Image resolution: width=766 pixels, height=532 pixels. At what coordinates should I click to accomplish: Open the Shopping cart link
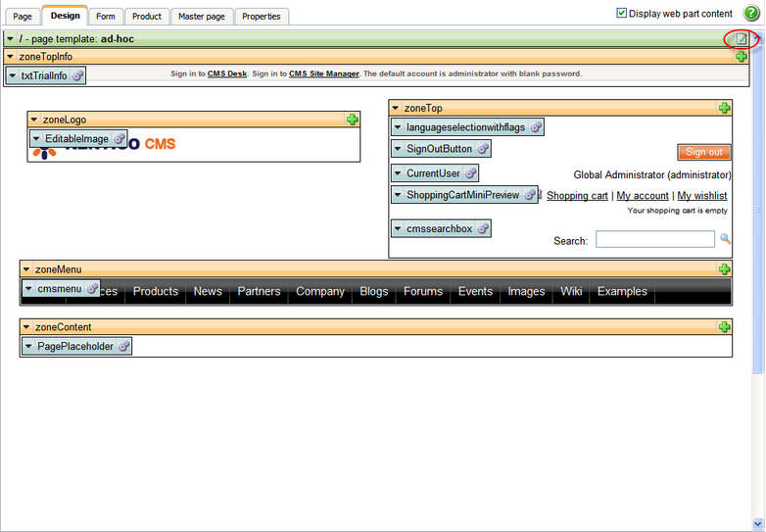(x=577, y=195)
